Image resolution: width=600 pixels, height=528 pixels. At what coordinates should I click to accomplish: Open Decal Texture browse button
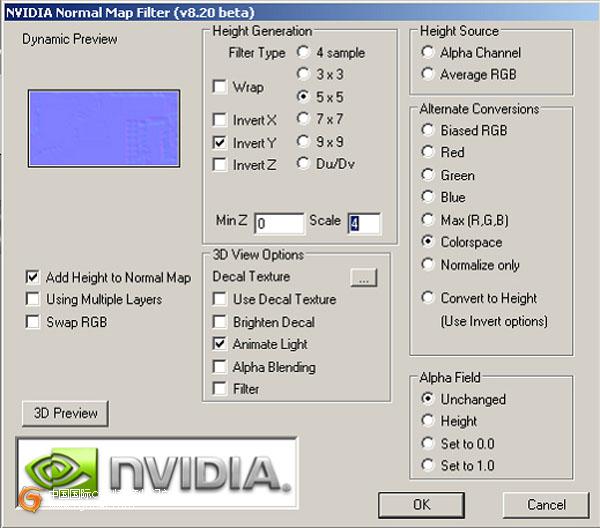tap(364, 277)
